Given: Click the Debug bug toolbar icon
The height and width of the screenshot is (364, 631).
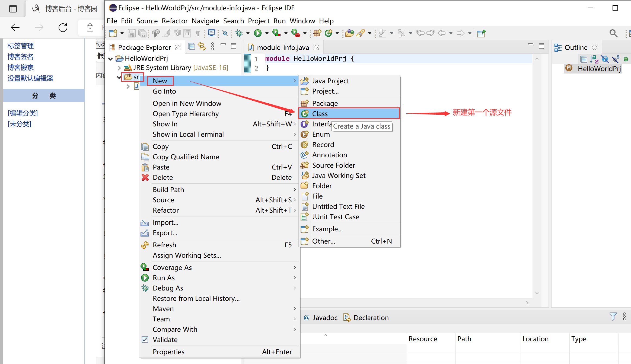Looking at the screenshot, I should click(239, 33).
